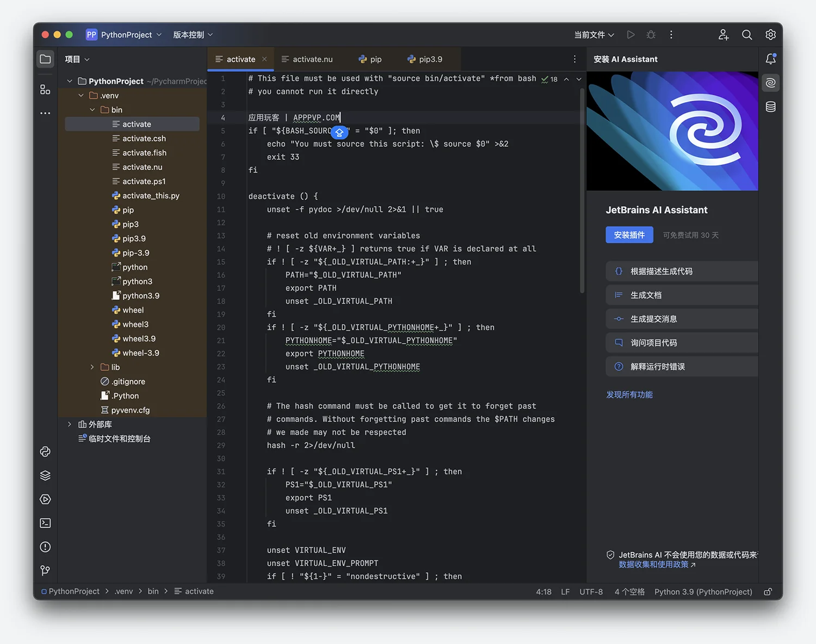Click the 安装插件 button
Viewport: 816px width, 644px height.
click(629, 234)
